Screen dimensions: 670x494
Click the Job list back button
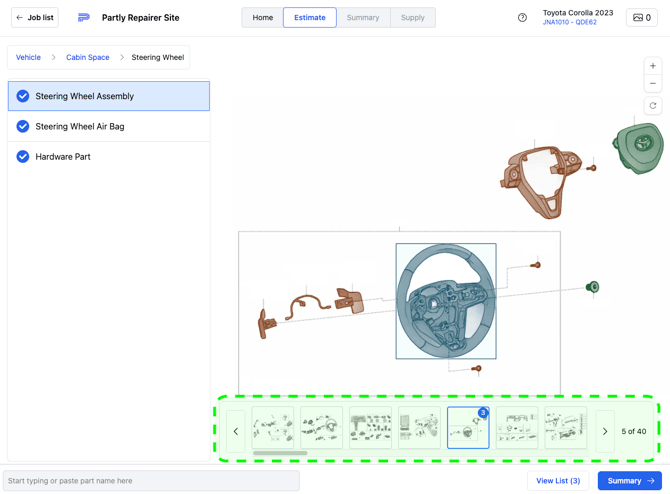click(x=35, y=18)
